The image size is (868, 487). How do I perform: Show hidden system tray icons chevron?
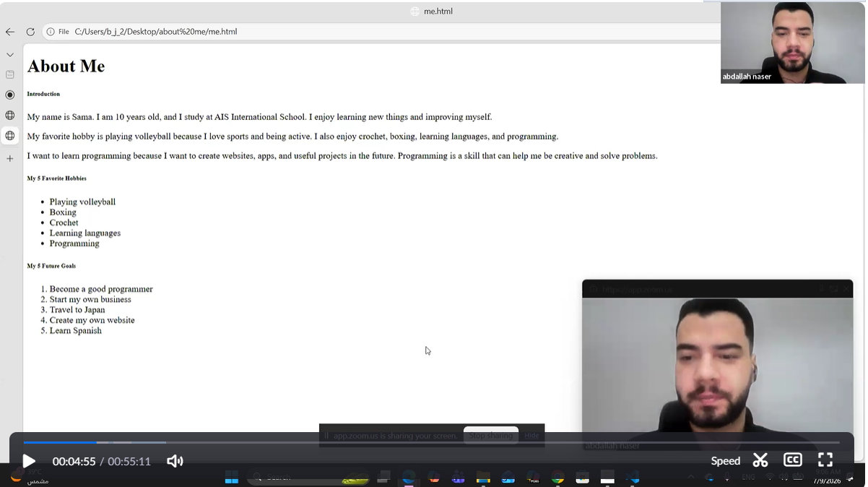pos(691,477)
